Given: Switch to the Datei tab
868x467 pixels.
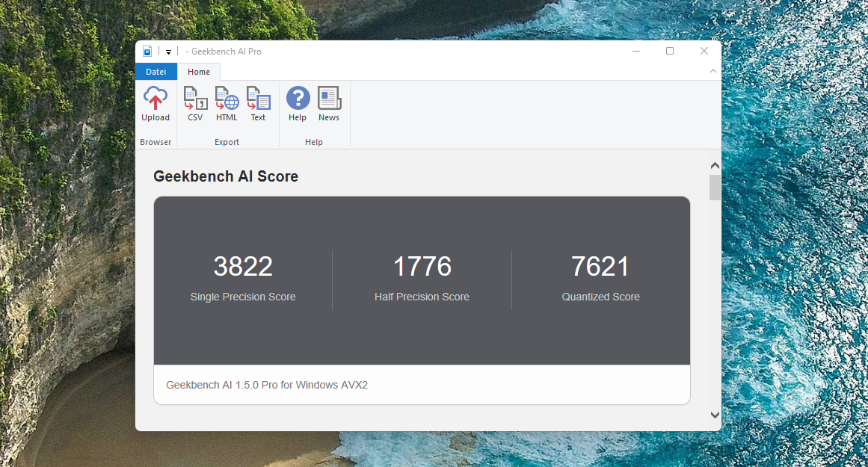Looking at the screenshot, I should click(156, 71).
